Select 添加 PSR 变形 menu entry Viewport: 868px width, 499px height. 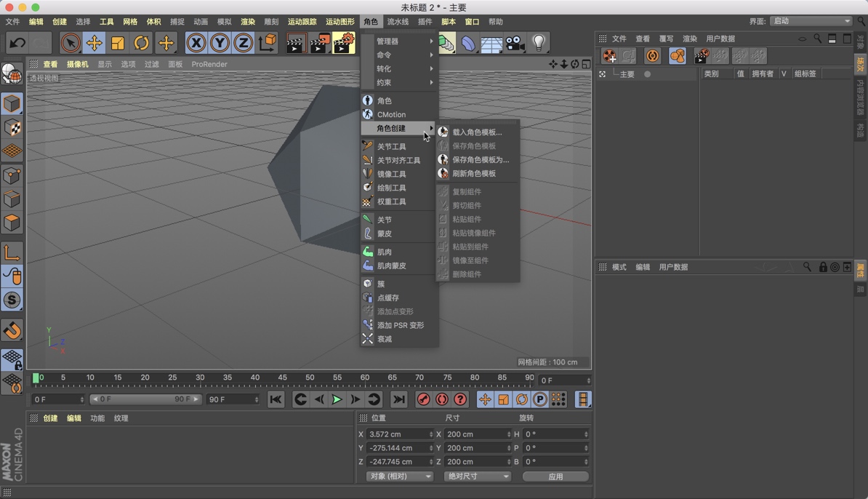pyautogui.click(x=399, y=325)
